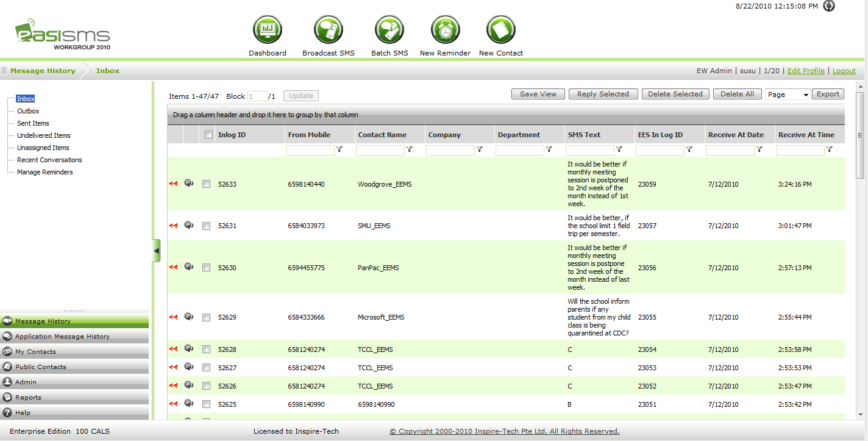The image size is (868, 441).
Task: Select Inbox in the folder tree
Action: point(26,99)
